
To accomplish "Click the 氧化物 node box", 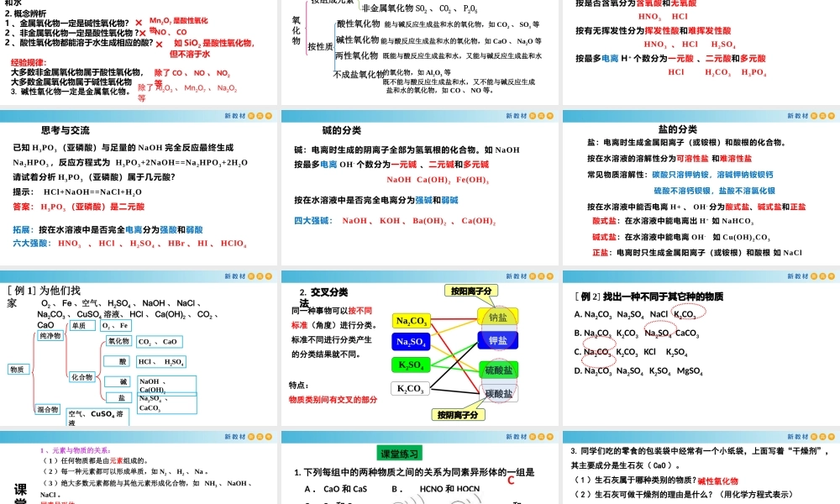I will point(118,341).
